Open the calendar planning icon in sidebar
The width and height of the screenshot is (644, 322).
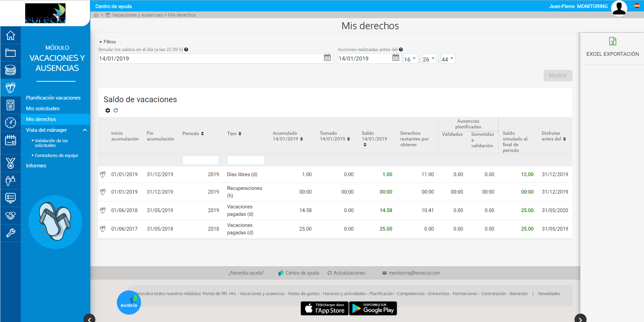[10, 140]
